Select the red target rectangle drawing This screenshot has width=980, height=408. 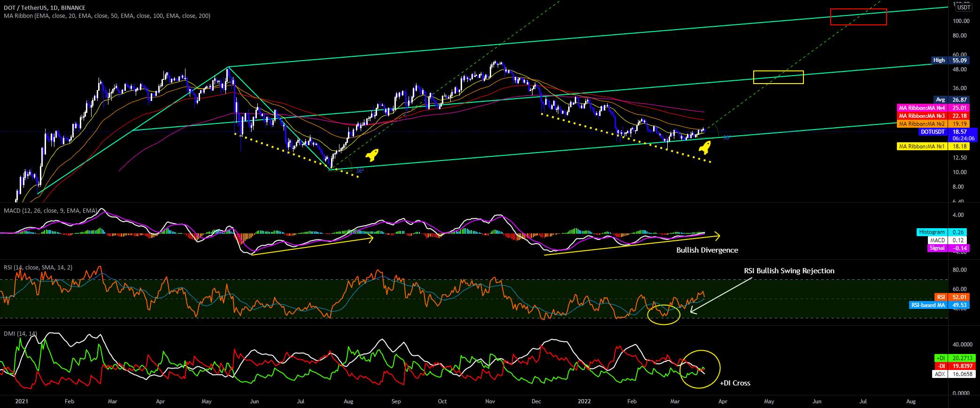858,17
